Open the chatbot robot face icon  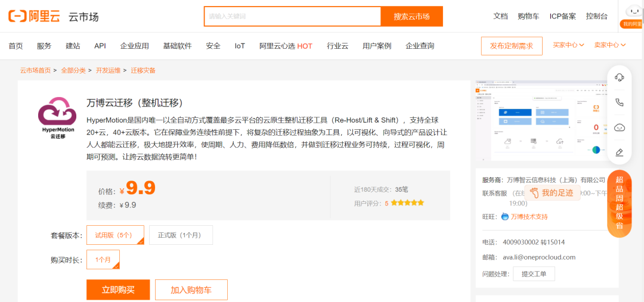620,127
